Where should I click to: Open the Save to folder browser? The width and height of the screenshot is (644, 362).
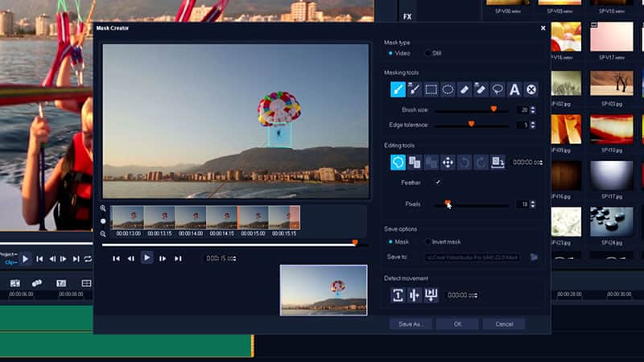pos(534,257)
